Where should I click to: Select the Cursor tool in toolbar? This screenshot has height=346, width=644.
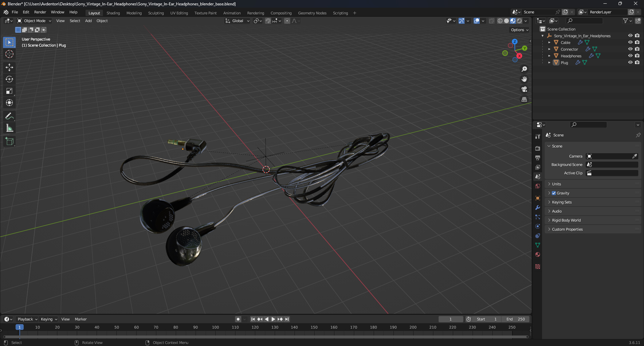pos(9,54)
